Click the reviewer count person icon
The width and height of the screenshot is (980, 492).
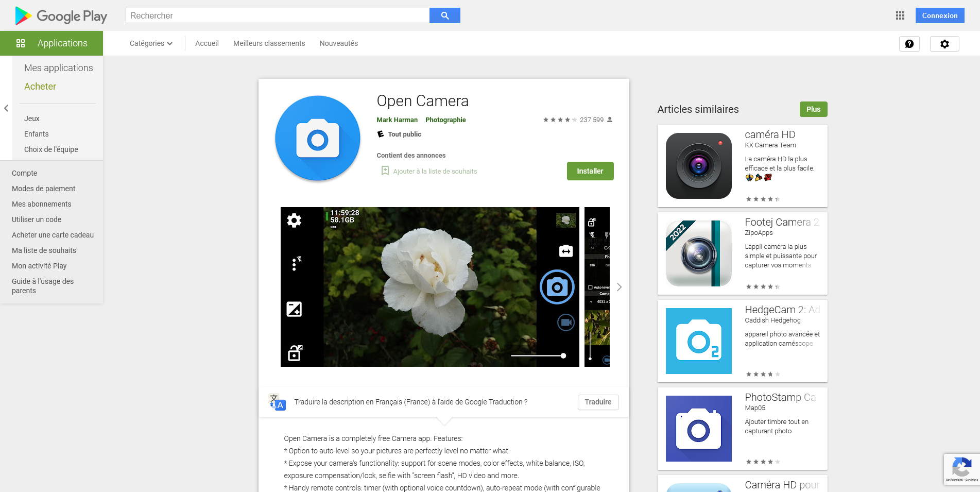[x=610, y=120]
